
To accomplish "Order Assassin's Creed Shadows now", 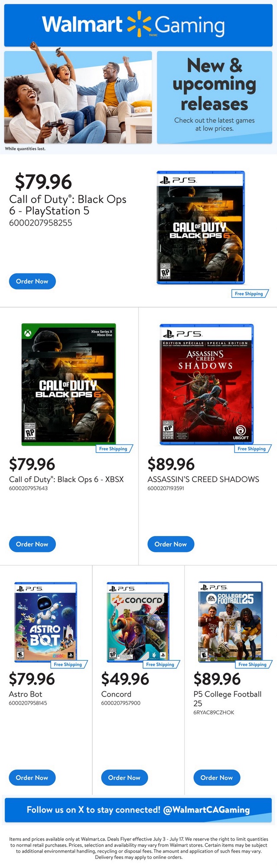I will (x=171, y=544).
